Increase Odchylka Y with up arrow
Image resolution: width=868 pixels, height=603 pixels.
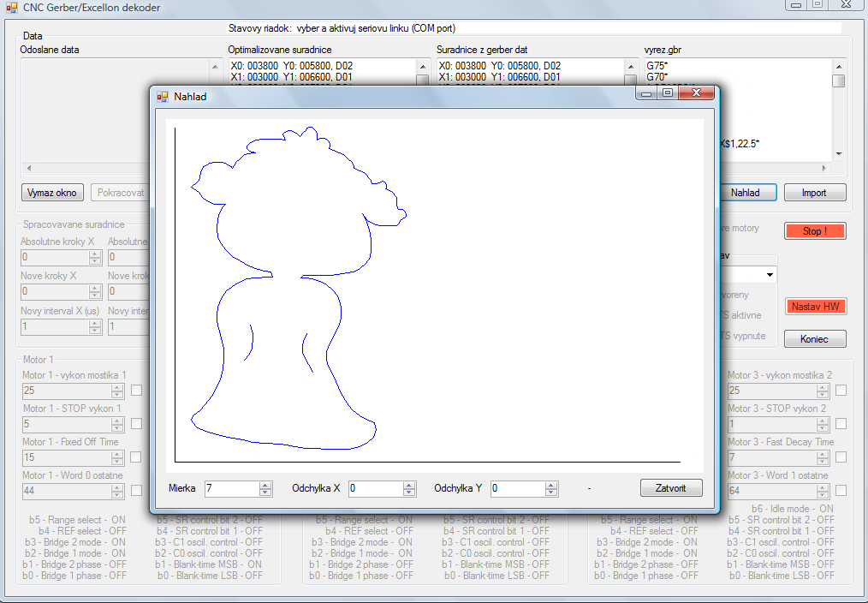[552, 485]
